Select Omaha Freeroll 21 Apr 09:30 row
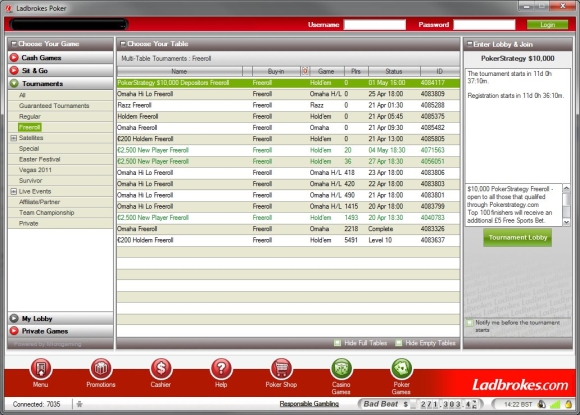Image resolution: width=580 pixels, height=415 pixels. [288, 128]
